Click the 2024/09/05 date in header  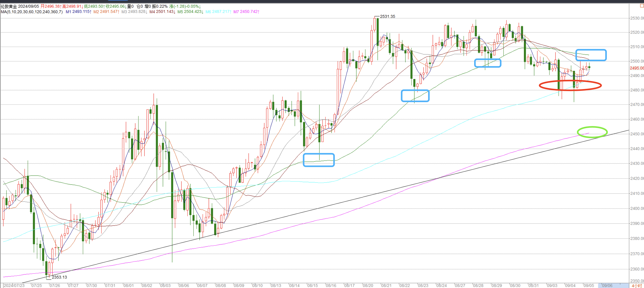28,6
